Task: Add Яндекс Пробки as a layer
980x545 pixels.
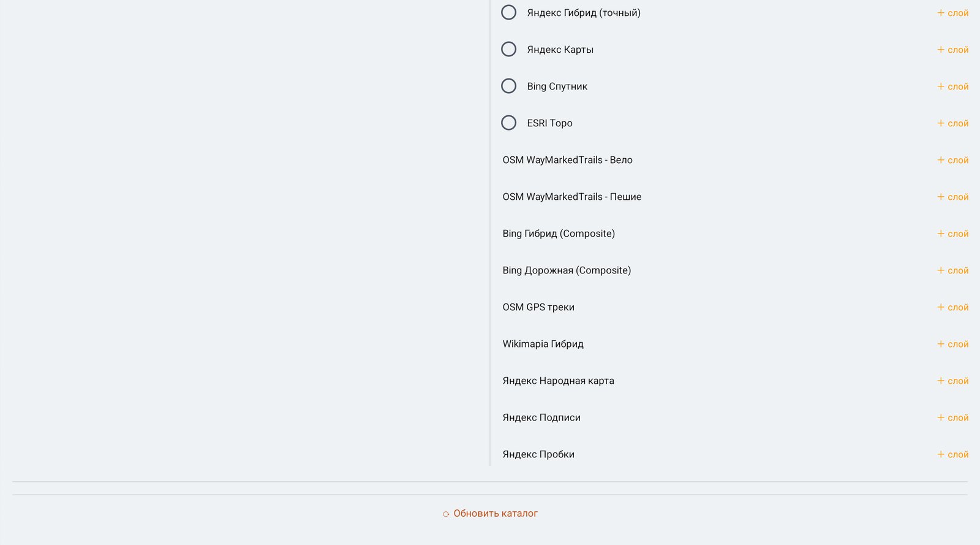Action: 952,454
